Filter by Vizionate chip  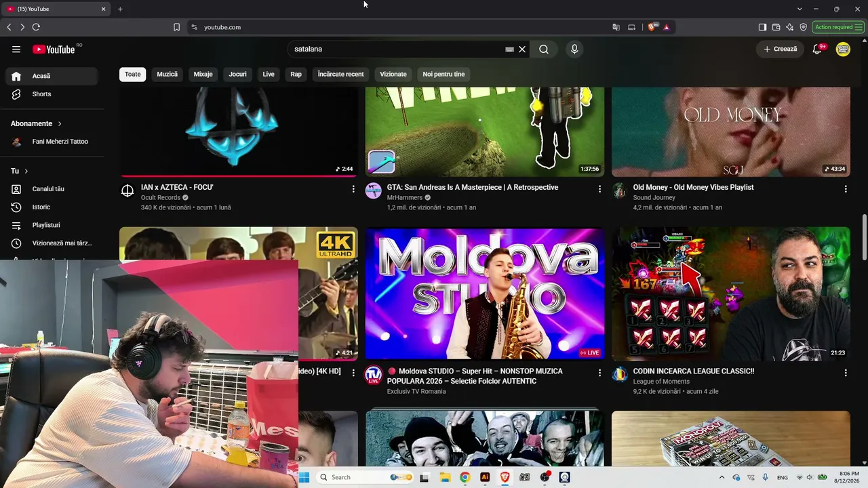[393, 75]
